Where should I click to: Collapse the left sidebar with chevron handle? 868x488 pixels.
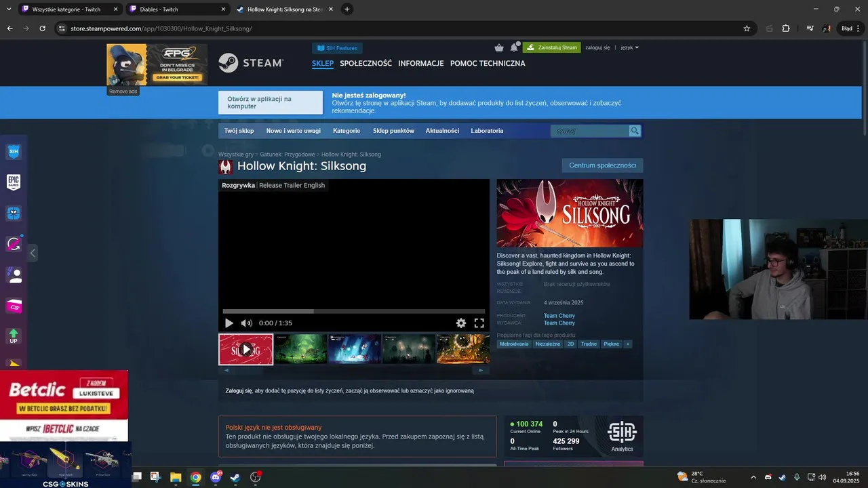click(33, 253)
